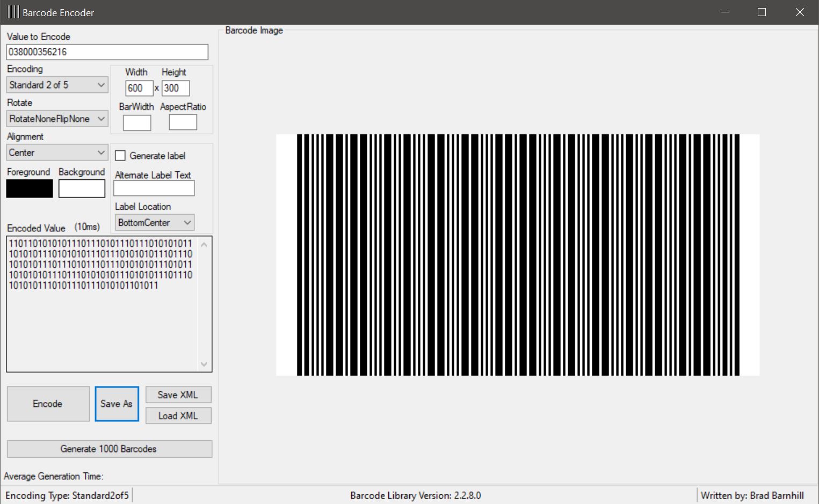
Task: Click the Generate 1000 Barcodes button
Action: pos(108,449)
